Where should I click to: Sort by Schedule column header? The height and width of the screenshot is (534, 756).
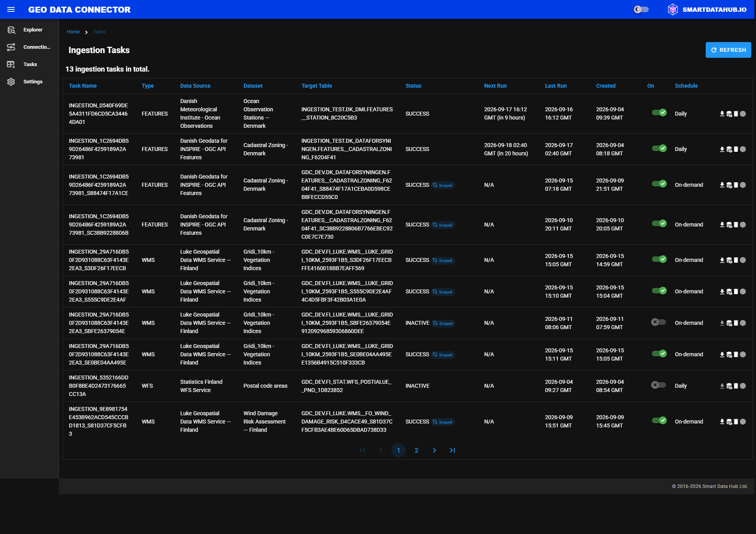pyautogui.click(x=686, y=86)
